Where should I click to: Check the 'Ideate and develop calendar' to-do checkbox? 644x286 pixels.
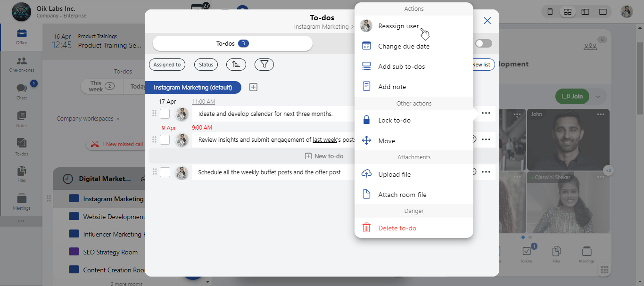(165, 114)
